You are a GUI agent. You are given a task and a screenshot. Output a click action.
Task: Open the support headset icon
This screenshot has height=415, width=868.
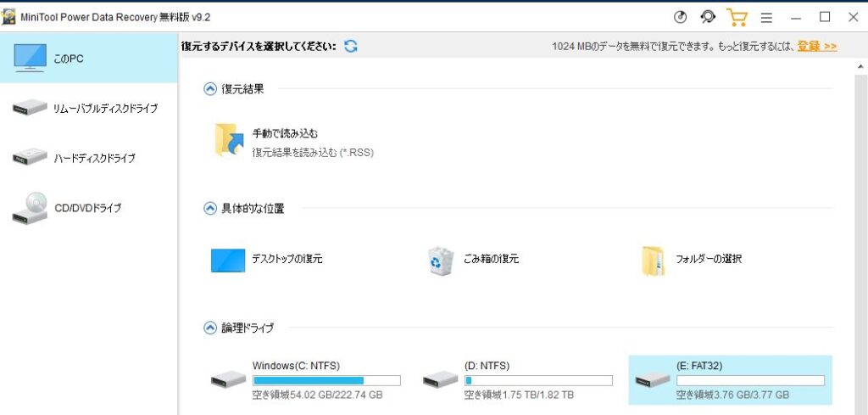(x=708, y=18)
